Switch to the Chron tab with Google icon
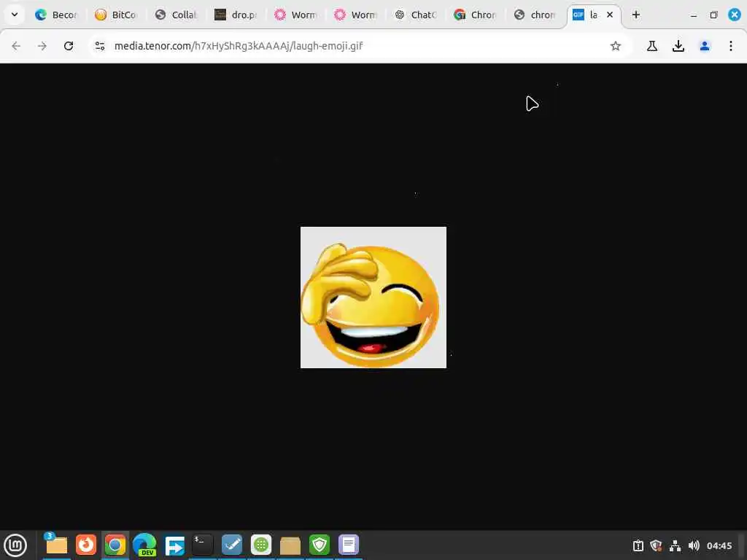747x560 pixels. point(475,15)
